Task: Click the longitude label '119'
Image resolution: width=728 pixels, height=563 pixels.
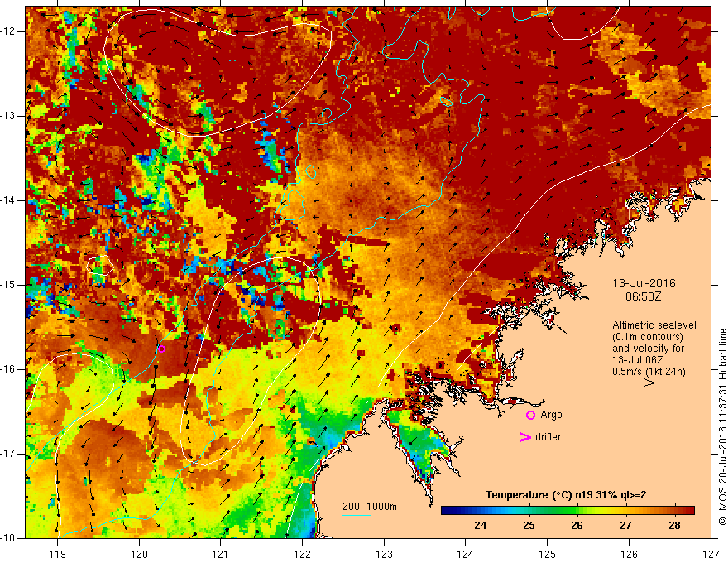Action: [58, 554]
